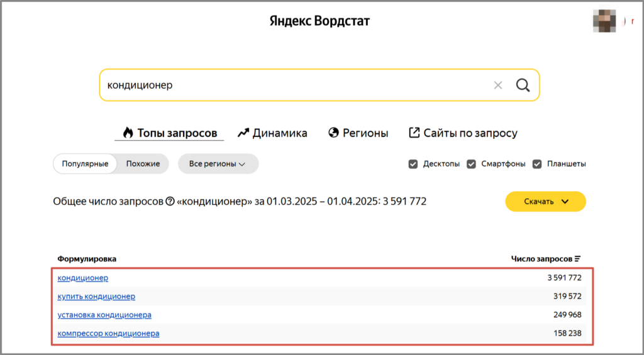This screenshot has height=355, width=644.
Task: Toggle the Смартфоны checkbox
Action: click(x=472, y=164)
